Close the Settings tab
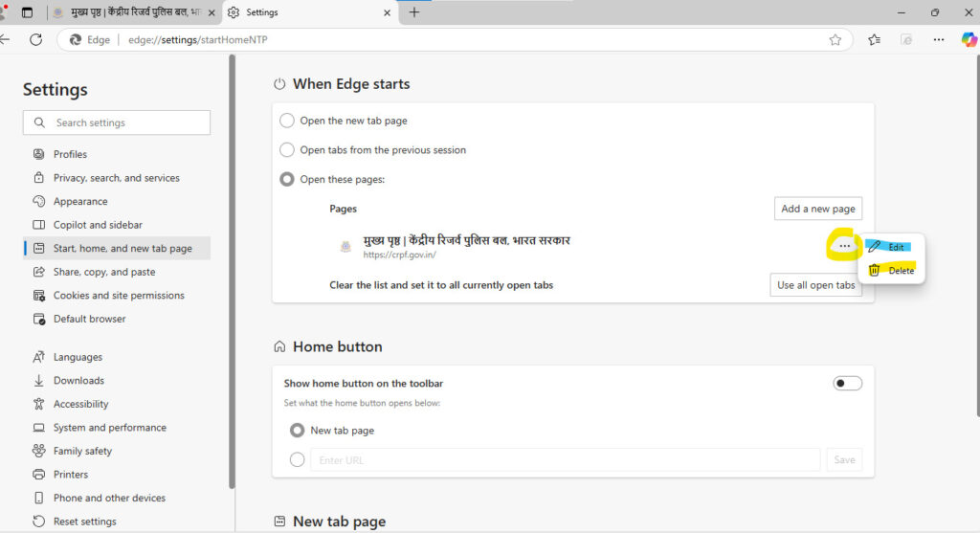This screenshot has width=980, height=533. 387,12
